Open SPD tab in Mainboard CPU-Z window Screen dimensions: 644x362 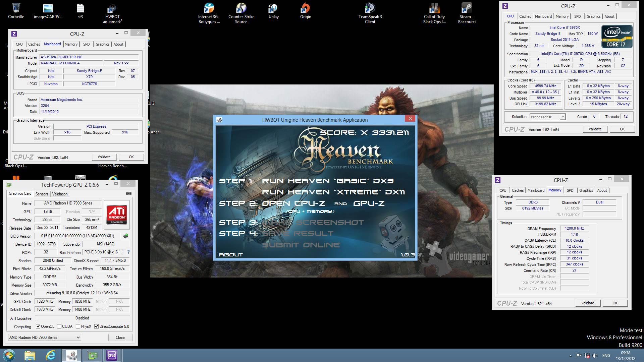(87, 44)
